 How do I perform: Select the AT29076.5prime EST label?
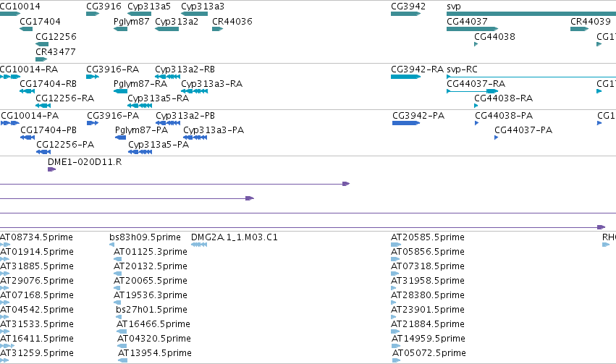[36, 282]
